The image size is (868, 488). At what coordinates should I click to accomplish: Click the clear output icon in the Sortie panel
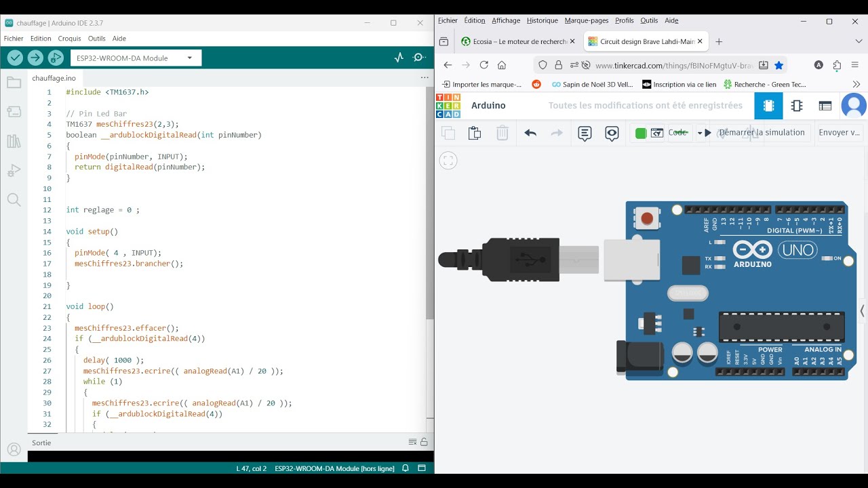(412, 442)
